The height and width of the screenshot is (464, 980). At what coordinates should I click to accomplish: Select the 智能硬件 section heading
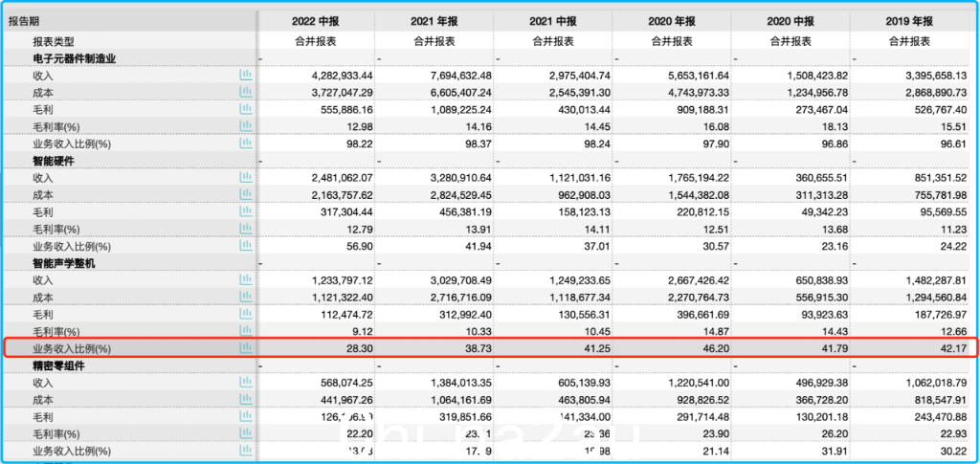click(x=54, y=161)
